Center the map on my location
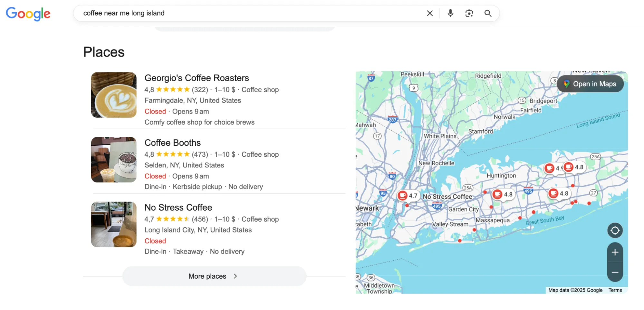 click(615, 231)
